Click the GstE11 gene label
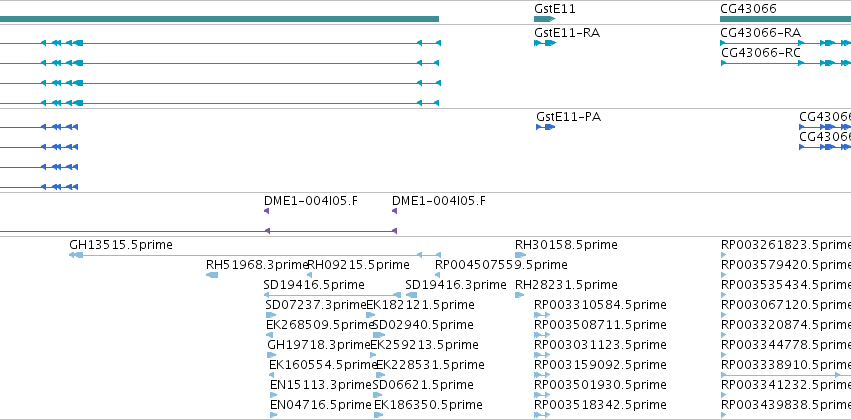 tap(555, 9)
